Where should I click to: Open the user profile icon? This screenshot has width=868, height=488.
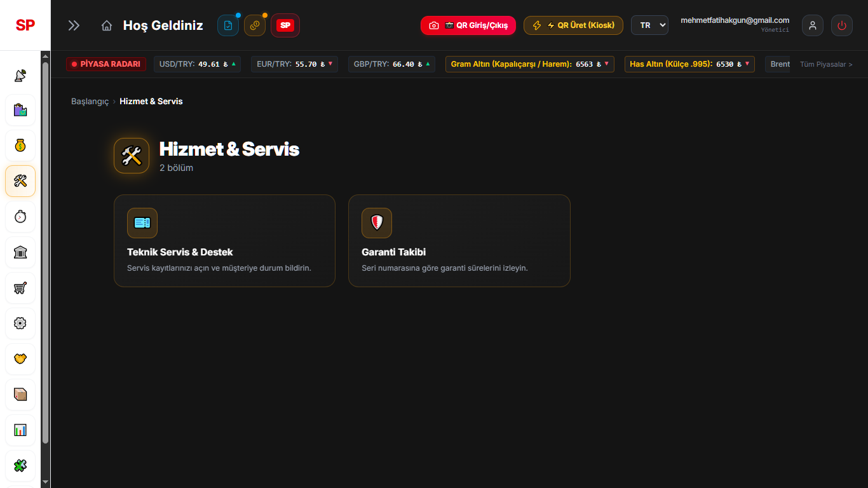813,25
